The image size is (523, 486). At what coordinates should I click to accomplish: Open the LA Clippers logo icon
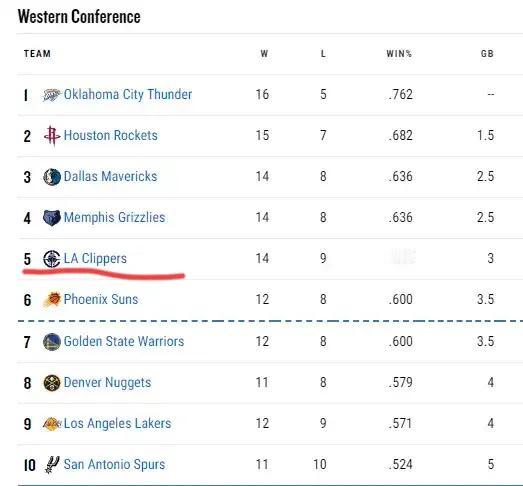[x=52, y=259]
